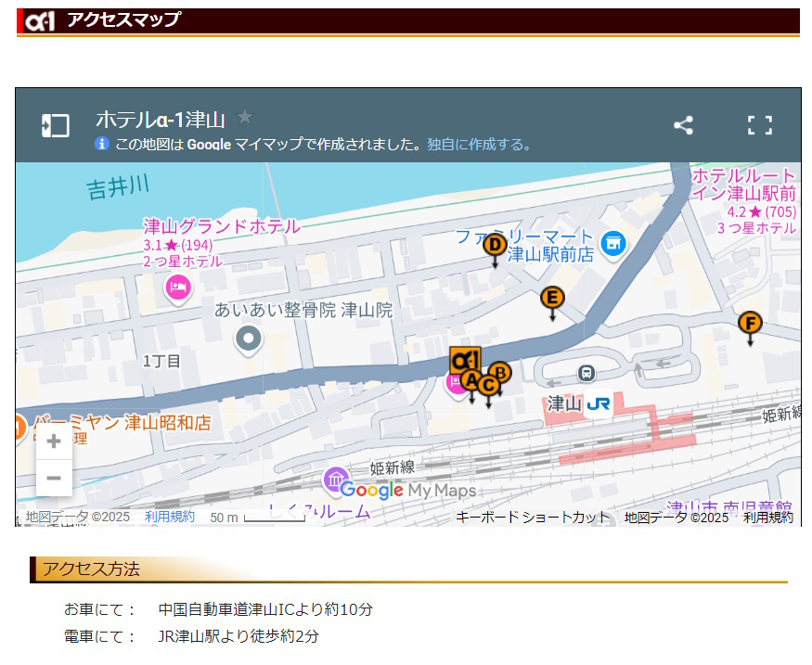Click the 津山グランドホテル pink hotel pin
The image size is (812, 665).
click(178, 288)
